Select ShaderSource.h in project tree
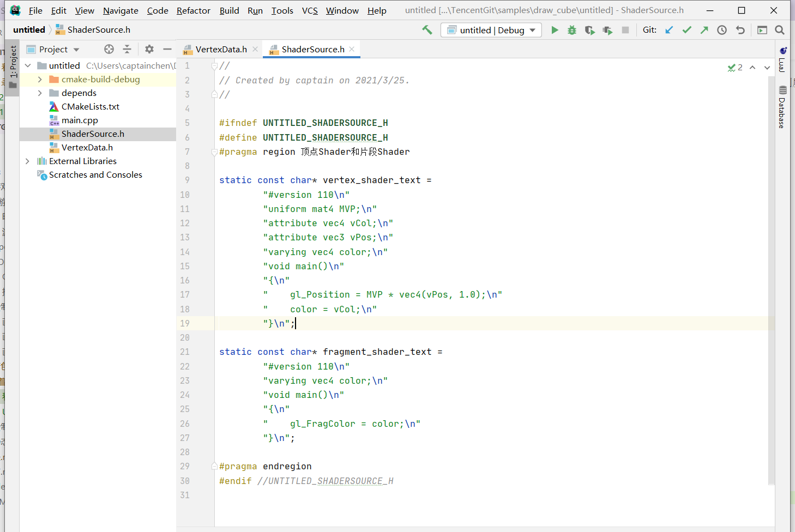Image resolution: width=795 pixels, height=532 pixels. [93, 134]
